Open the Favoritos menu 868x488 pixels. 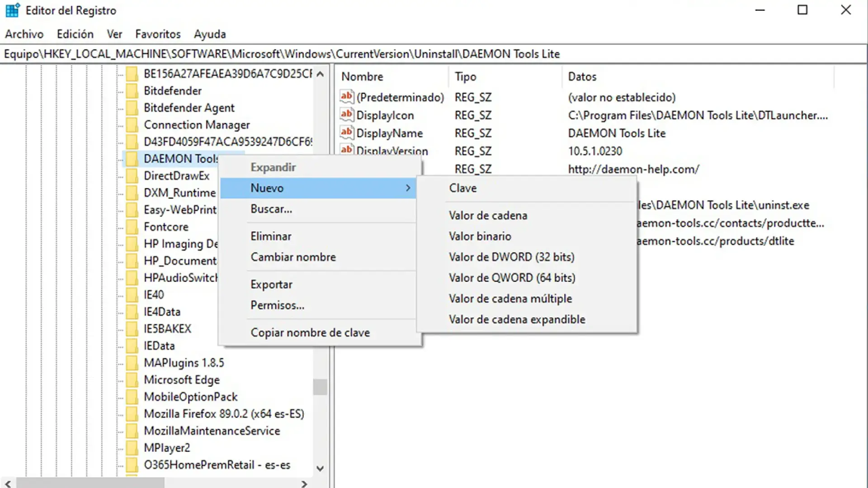[x=157, y=34]
